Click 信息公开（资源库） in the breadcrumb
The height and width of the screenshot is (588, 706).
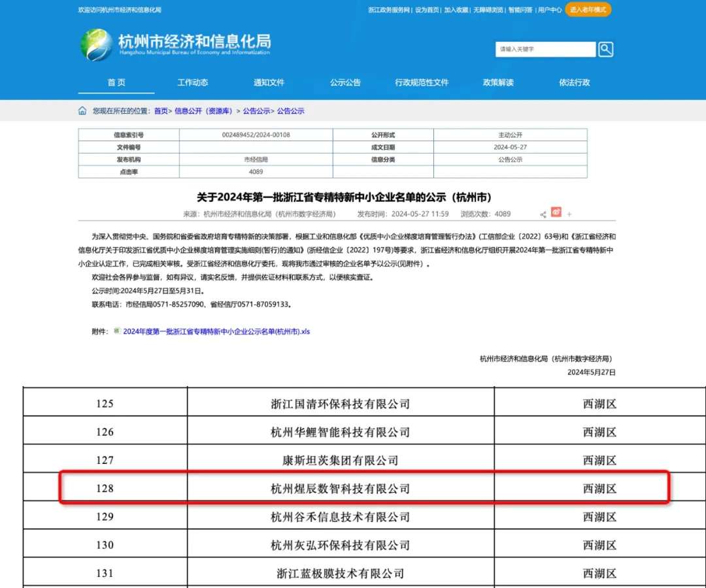[203, 111]
